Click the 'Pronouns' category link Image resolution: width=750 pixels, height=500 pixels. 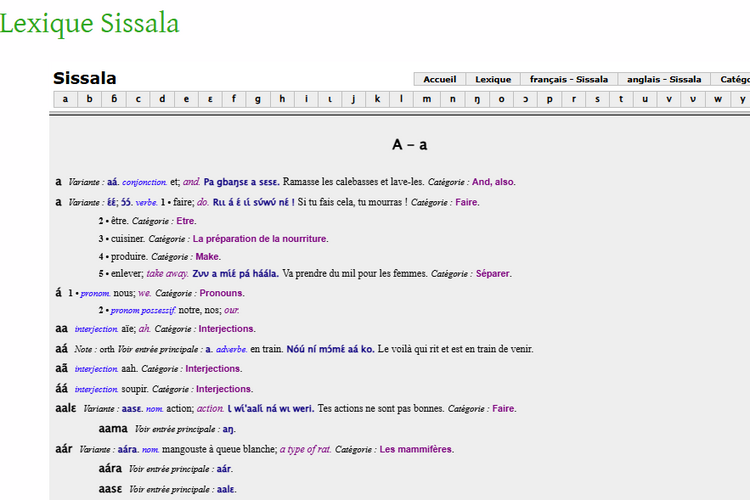click(x=222, y=293)
